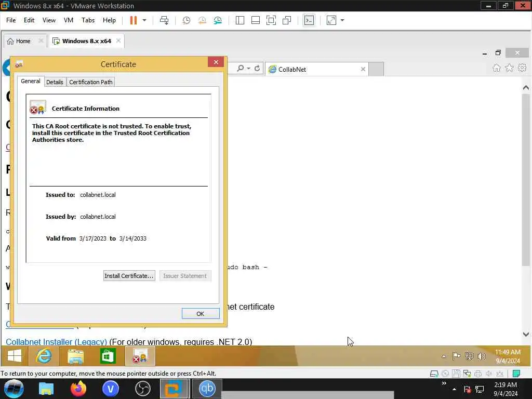532x399 pixels.
Task: Click the host File Explorer taskbar icon
Action: (46, 389)
